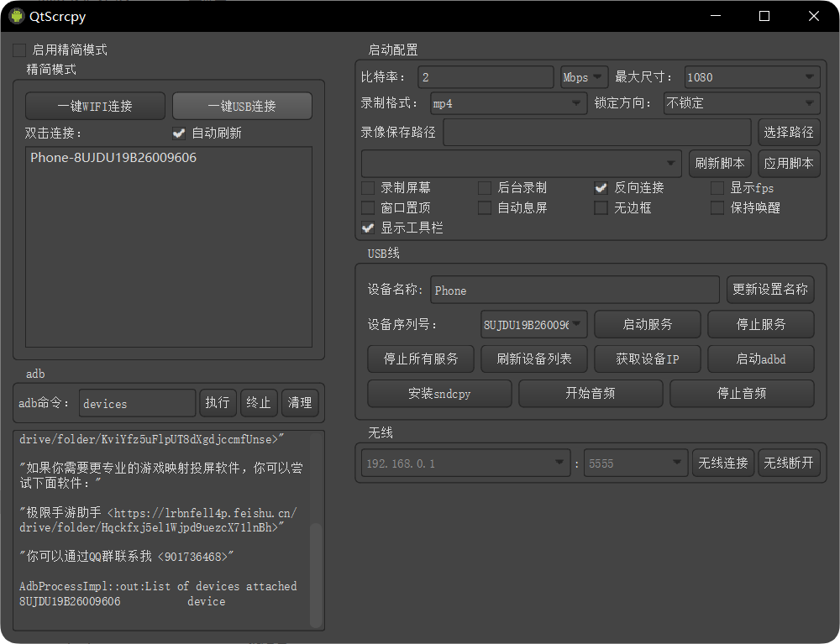Click the 一键USB连接 button
The image size is (840, 644).
coord(241,106)
